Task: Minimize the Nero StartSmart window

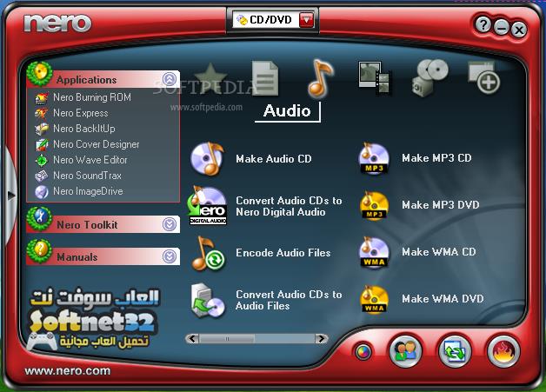Action: point(502,28)
